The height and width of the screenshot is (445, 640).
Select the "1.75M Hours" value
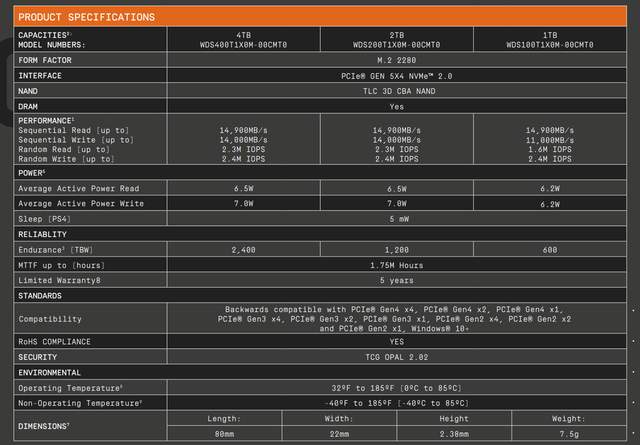click(396, 265)
